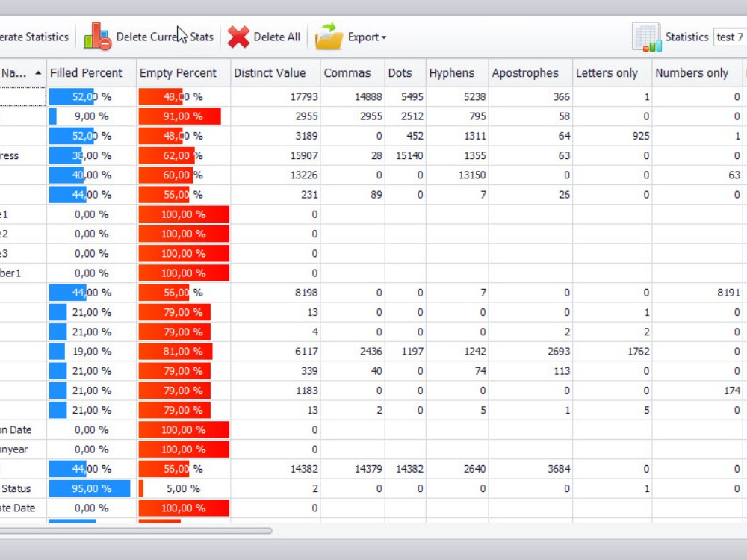The image size is (747, 560).
Task: Sort by Distinct Value column header
Action: point(276,73)
